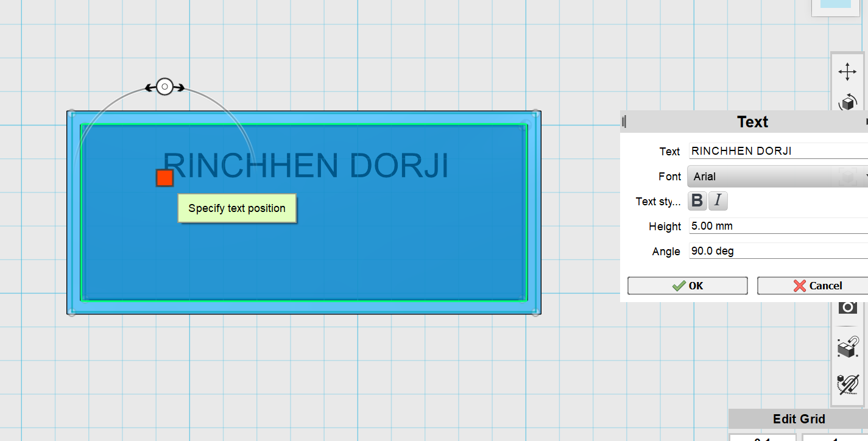Collapse the Text panel with the arrow

[x=866, y=122]
